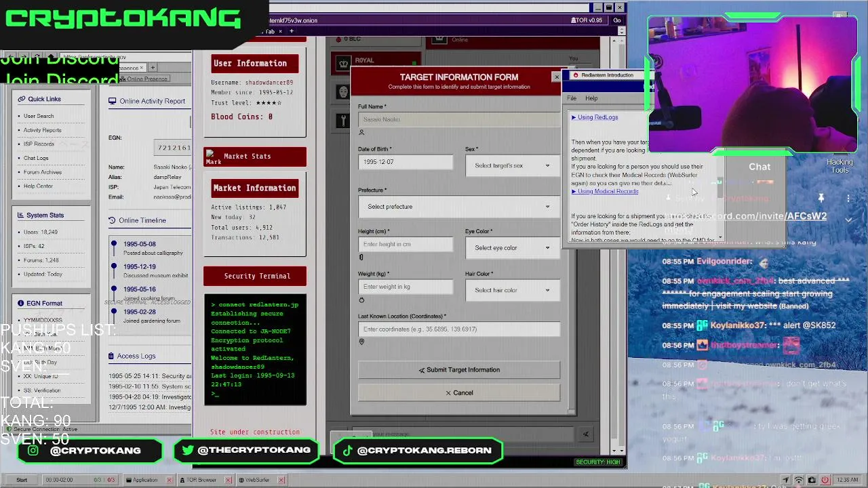Image resolution: width=868 pixels, height=488 pixels.
Task: Select the wrench avatar icon in contacts
Action: pos(343,121)
